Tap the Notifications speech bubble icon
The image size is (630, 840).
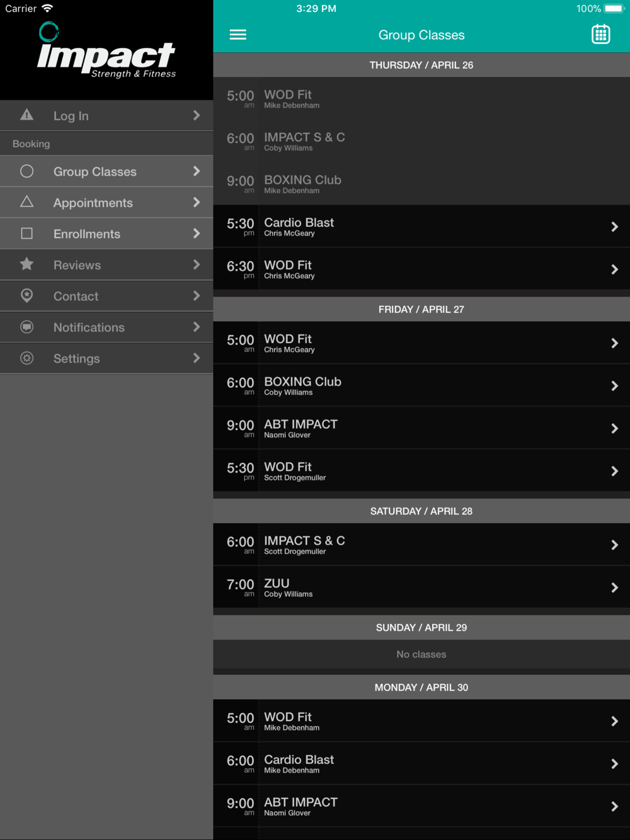pos(26,327)
